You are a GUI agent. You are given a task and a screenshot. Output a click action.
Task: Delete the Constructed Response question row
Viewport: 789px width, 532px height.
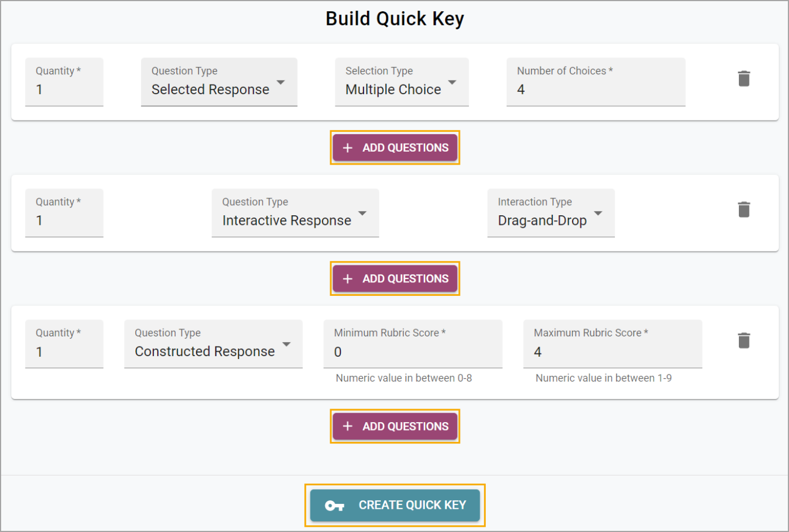744,340
